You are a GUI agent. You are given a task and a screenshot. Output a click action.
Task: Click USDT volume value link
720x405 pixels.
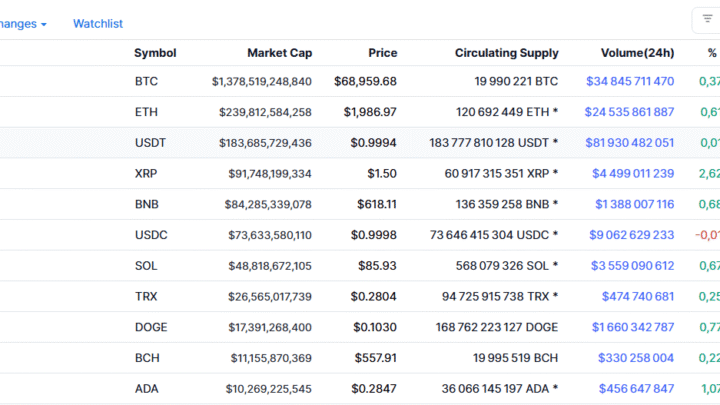tap(629, 143)
